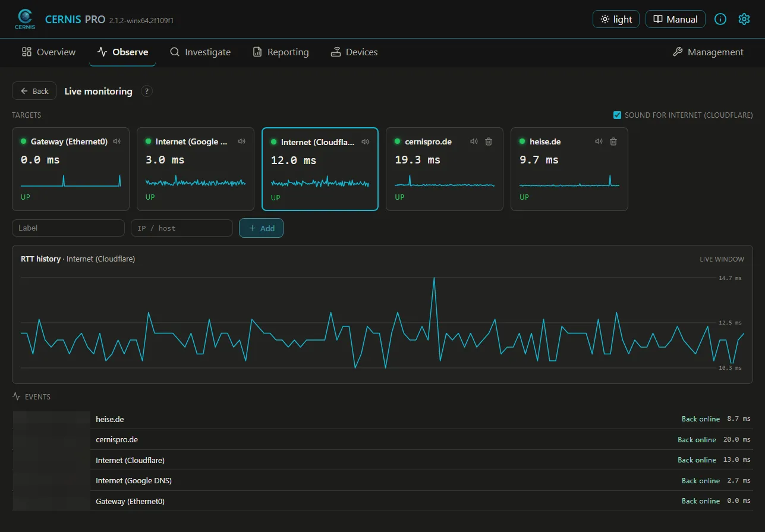
Task: Click the cernispro.de event row
Action: (382, 439)
